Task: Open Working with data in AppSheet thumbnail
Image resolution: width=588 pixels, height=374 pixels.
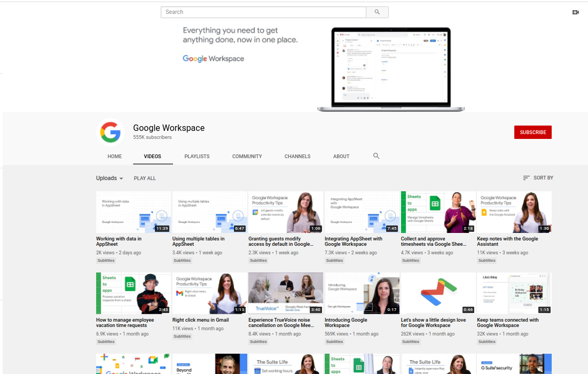Action: (134, 212)
